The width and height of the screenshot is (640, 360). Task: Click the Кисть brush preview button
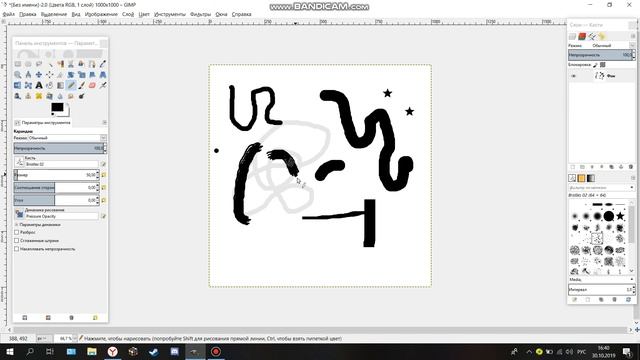pyautogui.click(x=19, y=162)
